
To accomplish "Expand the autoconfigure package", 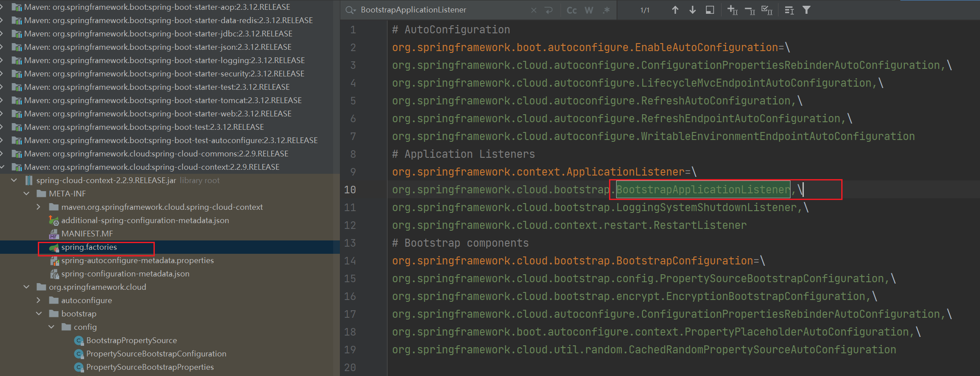I will click(39, 300).
